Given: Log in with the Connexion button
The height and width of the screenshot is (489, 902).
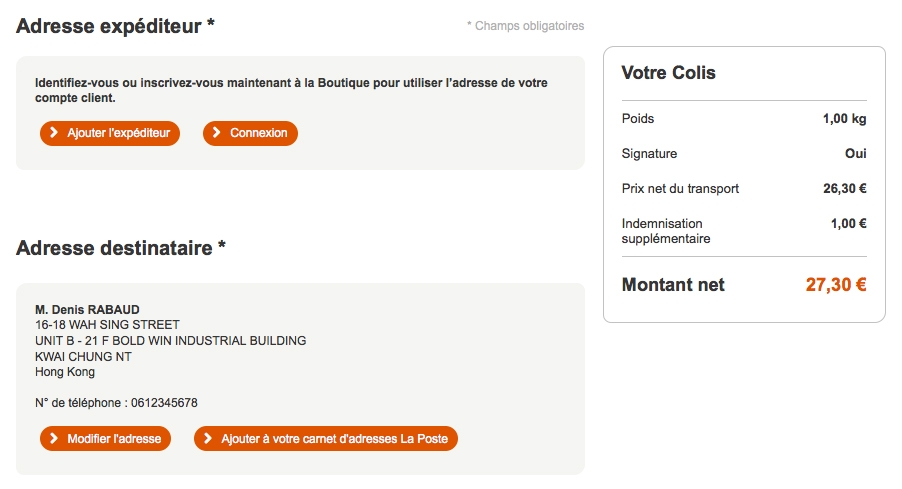Looking at the screenshot, I should (250, 133).
